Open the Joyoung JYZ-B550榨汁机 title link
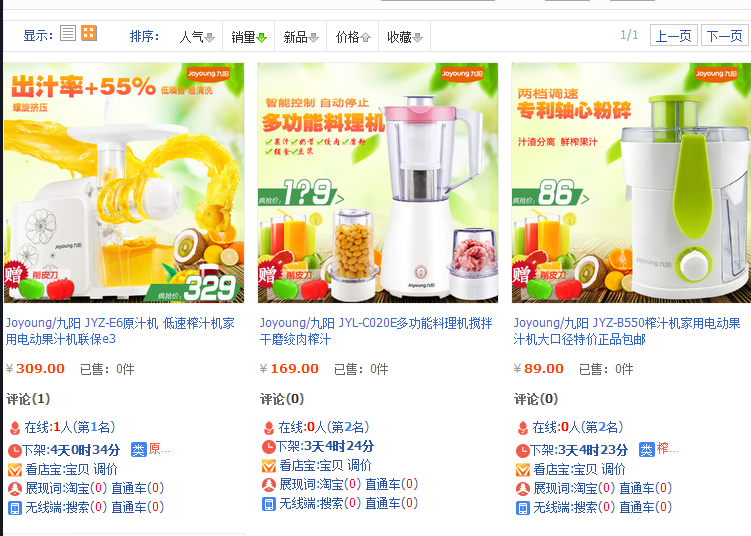 point(627,331)
